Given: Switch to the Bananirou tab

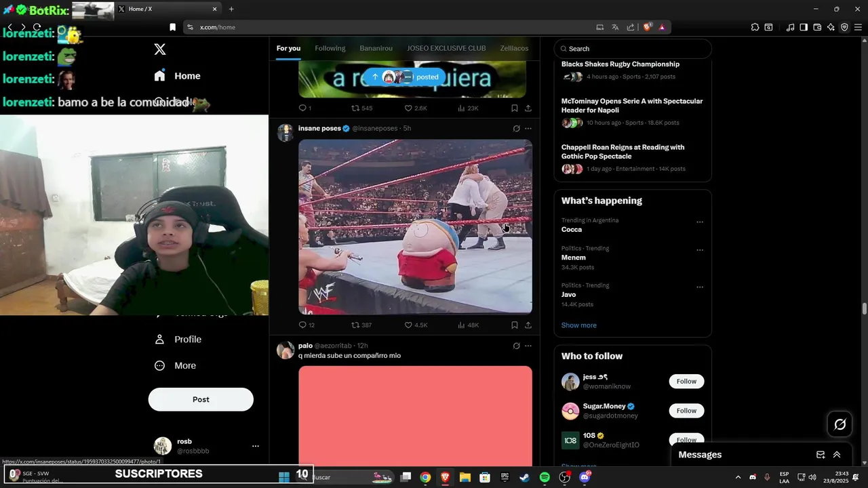Looking at the screenshot, I should click(x=376, y=48).
